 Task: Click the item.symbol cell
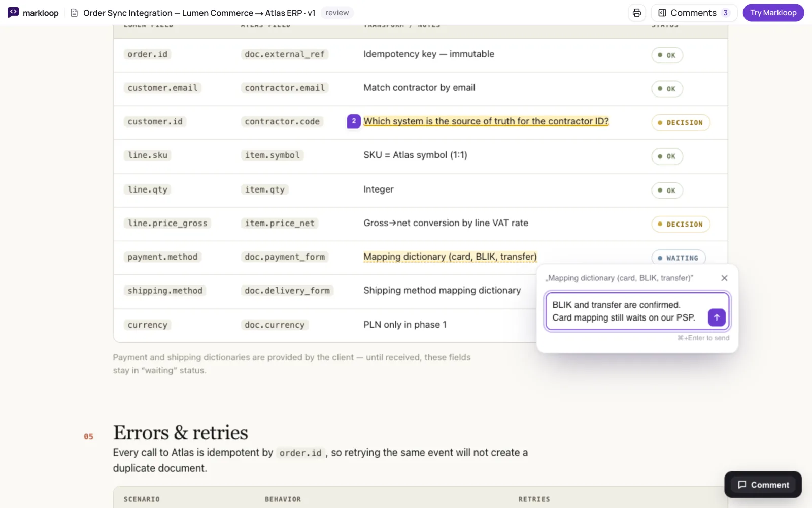tap(272, 155)
